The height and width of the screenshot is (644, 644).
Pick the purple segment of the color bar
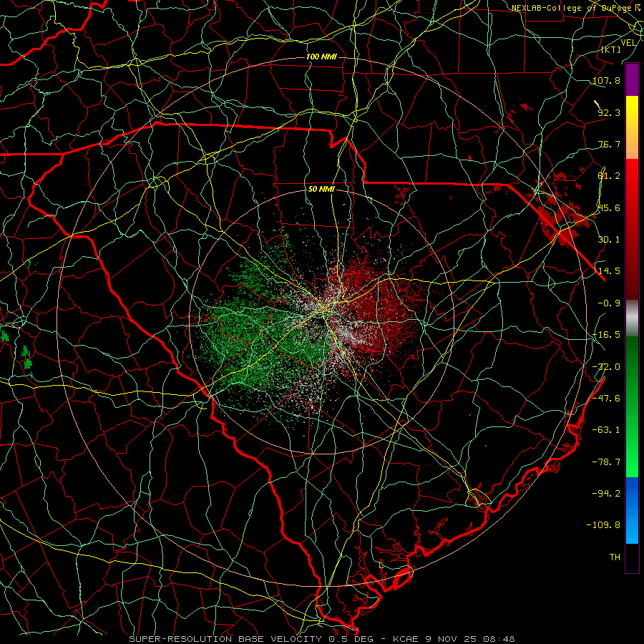point(632,79)
